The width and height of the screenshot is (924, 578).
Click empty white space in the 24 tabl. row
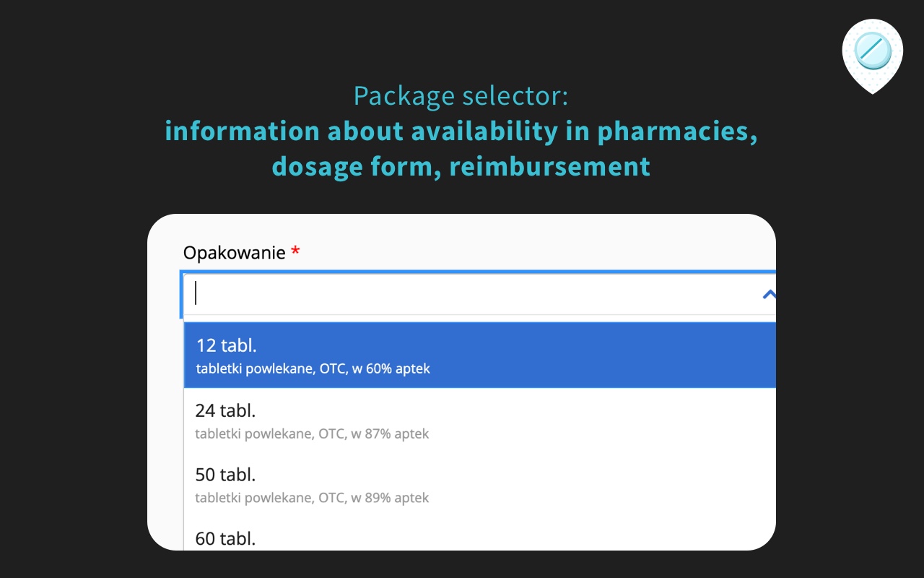click(614, 420)
